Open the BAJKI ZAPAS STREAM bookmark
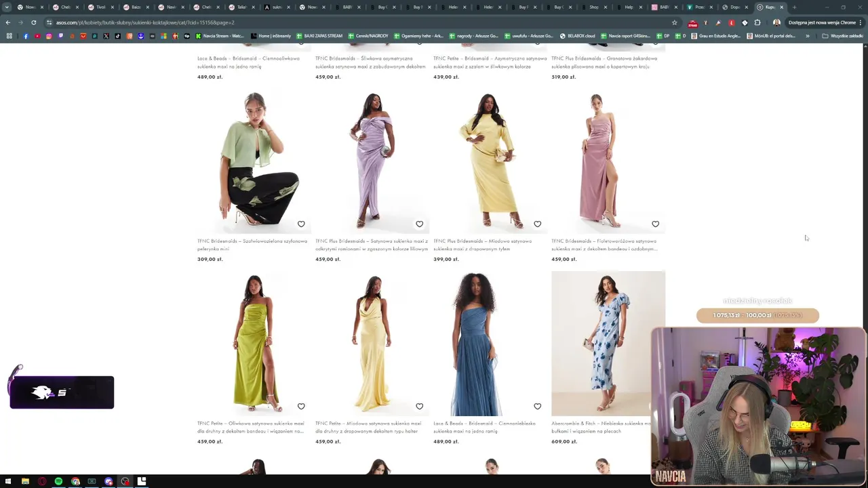Screen dimensions: 868x488 click(319, 36)
